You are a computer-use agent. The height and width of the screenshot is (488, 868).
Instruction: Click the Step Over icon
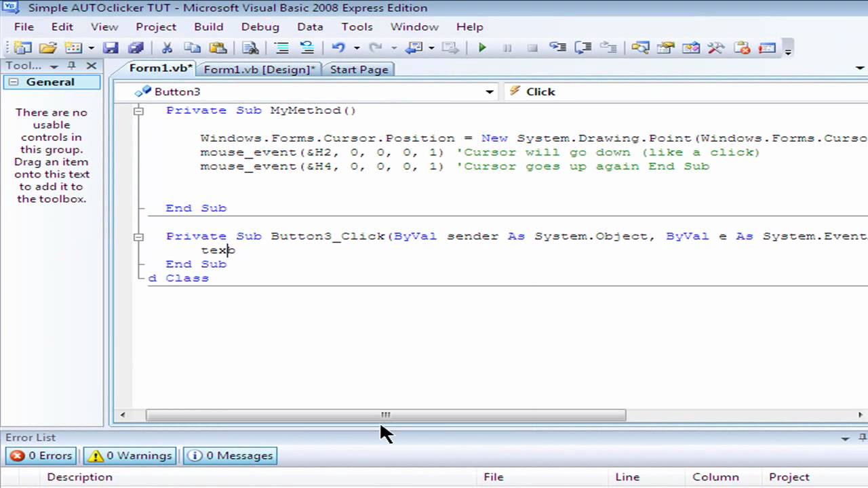[x=583, y=48]
